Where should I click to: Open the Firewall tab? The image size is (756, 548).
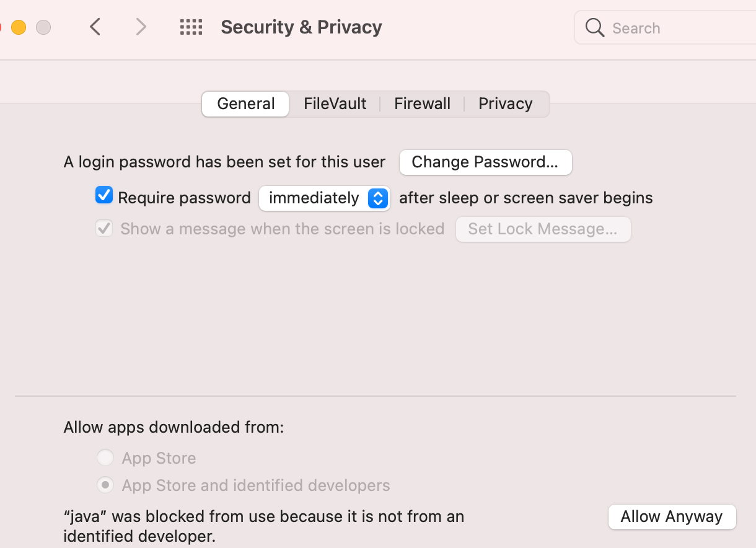point(422,104)
